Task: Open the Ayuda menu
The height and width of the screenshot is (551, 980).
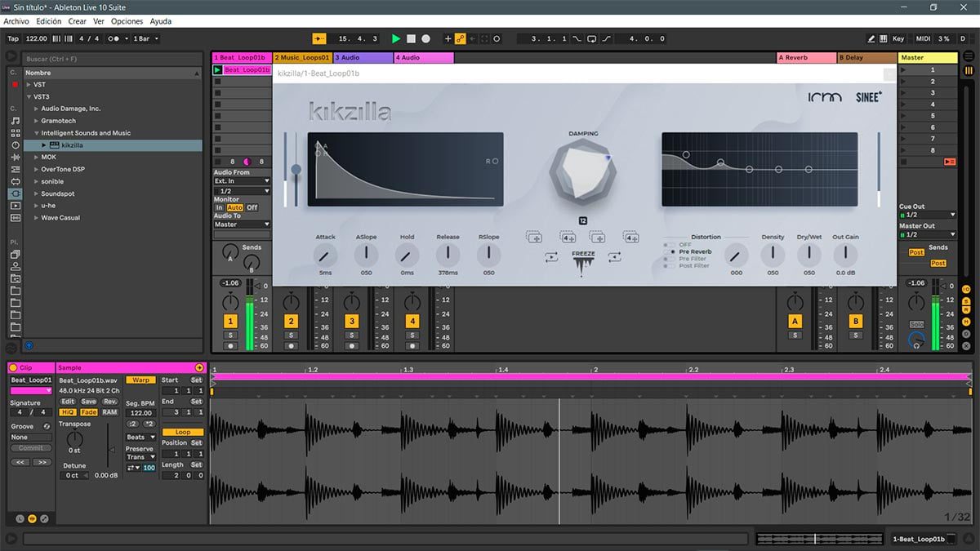Action: click(x=161, y=21)
